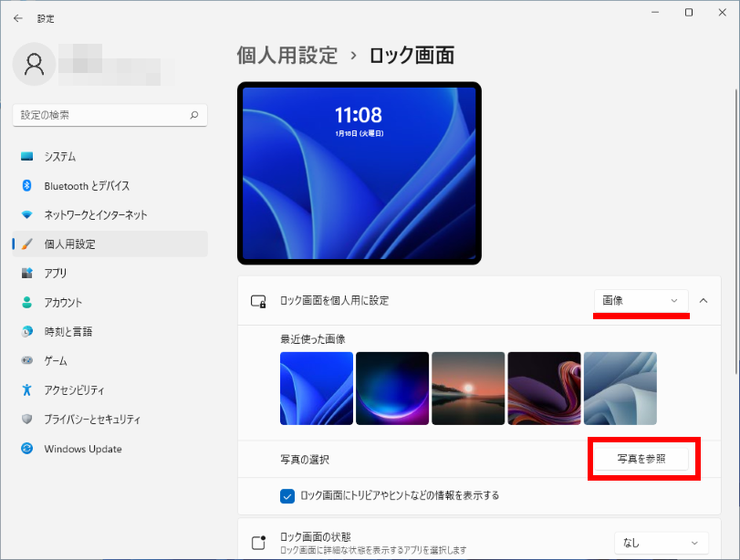740x560 pixels.
Task: Uncheck the トリビアやヒント lock screen checkbox
Action: click(288, 496)
